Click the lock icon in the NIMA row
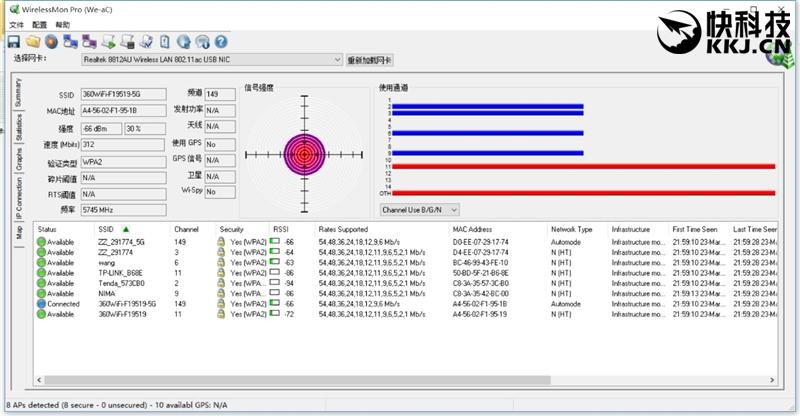The image size is (800, 416). pyautogui.click(x=221, y=293)
